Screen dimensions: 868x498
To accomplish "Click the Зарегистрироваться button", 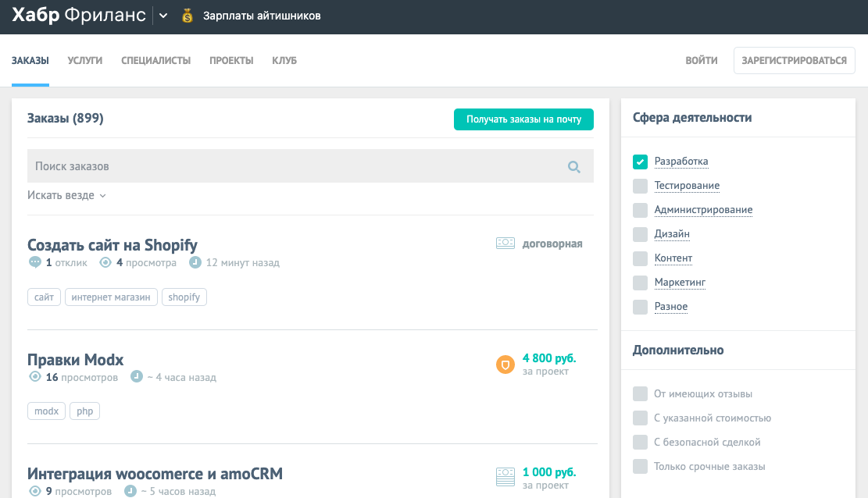I will (795, 60).
